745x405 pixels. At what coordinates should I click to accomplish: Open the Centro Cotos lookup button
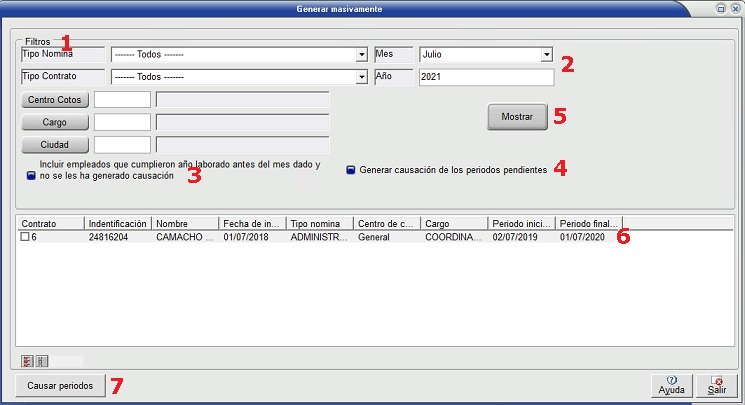(55, 100)
